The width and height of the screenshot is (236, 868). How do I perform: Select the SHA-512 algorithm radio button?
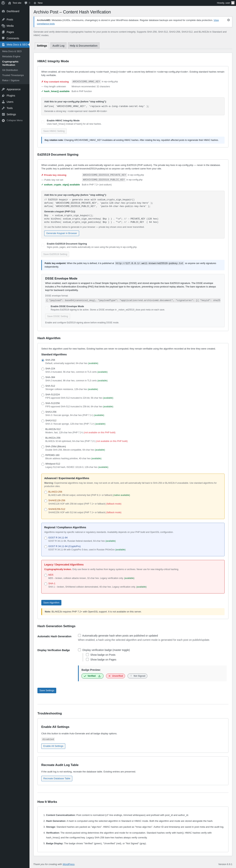(x=43, y=386)
